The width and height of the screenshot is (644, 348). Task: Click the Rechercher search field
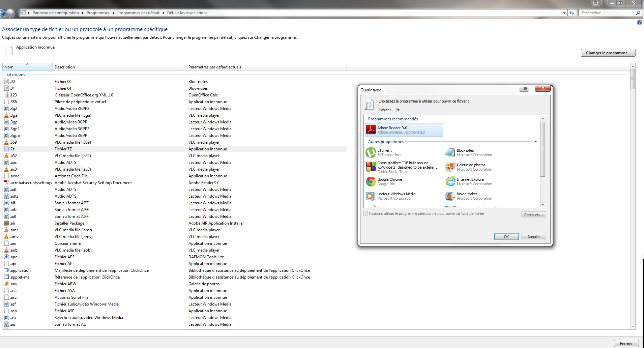tap(607, 13)
